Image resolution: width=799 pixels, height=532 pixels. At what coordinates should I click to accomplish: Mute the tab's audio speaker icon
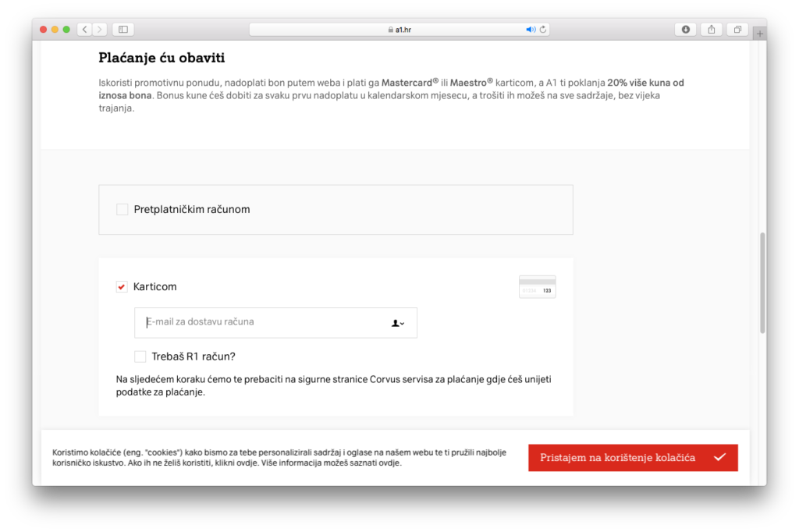click(531, 30)
